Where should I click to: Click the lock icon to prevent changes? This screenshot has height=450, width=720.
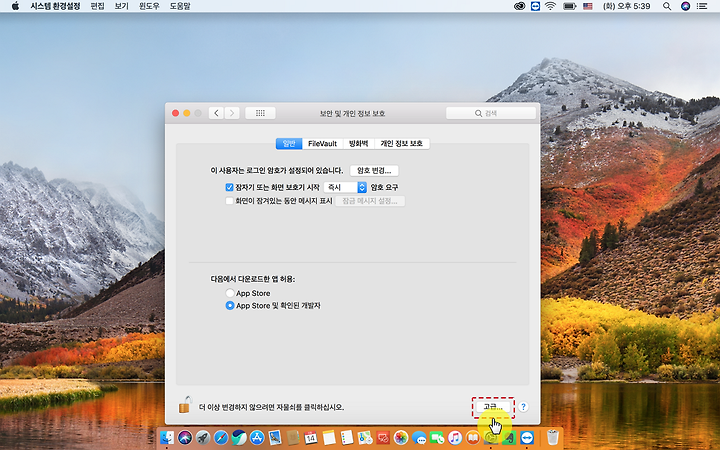click(x=185, y=405)
